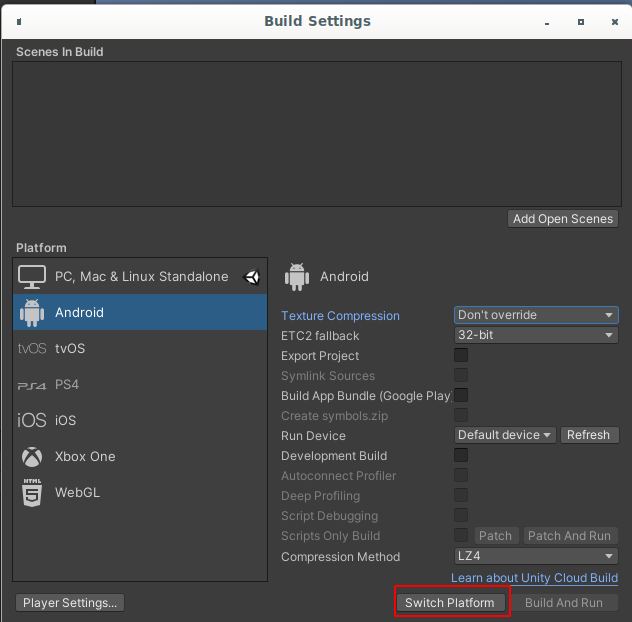Click the Xbox One logo icon
The width and height of the screenshot is (632, 622).
click(x=32, y=457)
